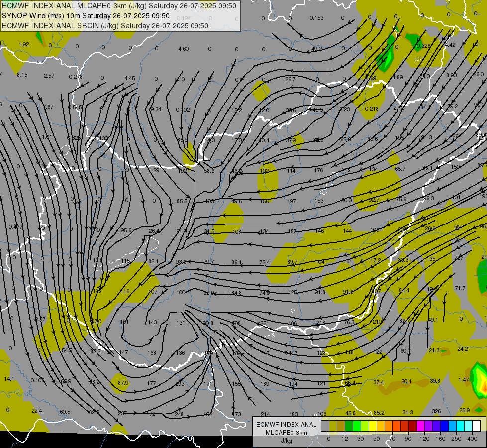487x448 pixels.
Task: Pick the pure yellow legend swatch
Action: pyautogui.click(x=373, y=426)
